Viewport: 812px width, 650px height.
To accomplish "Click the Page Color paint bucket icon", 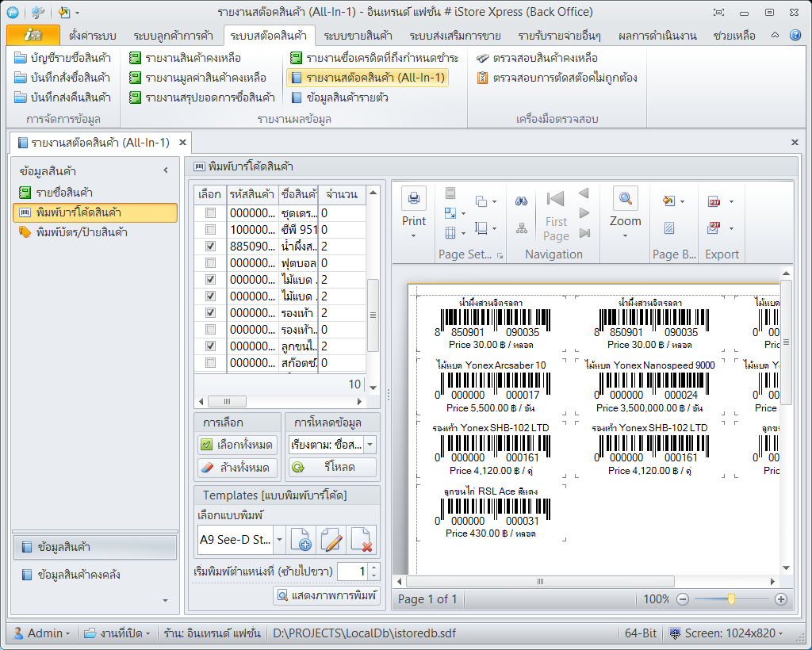I will coord(669,201).
